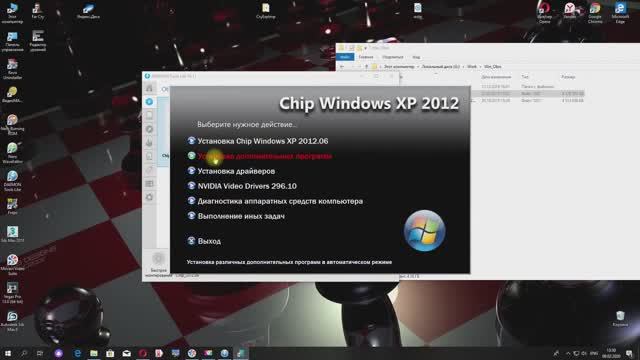
Task: Open DAEMON Tools Lite desktop shortcut
Action: [12, 181]
